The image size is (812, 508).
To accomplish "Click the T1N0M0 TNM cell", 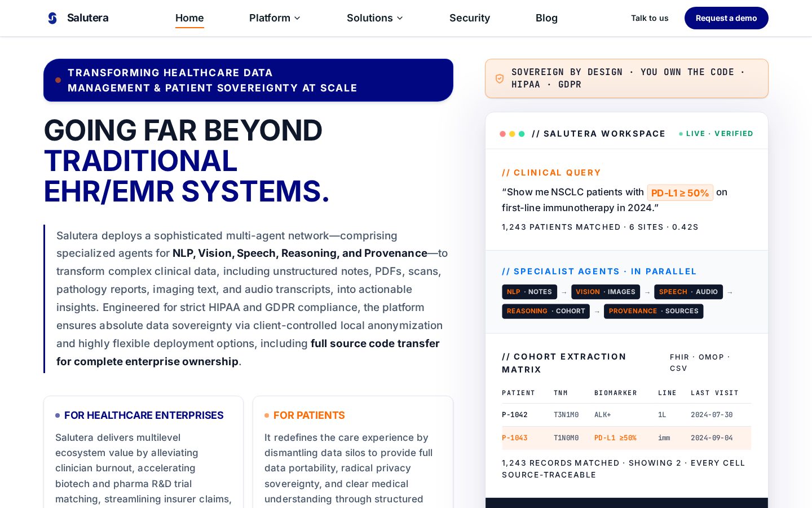I will click(566, 438).
